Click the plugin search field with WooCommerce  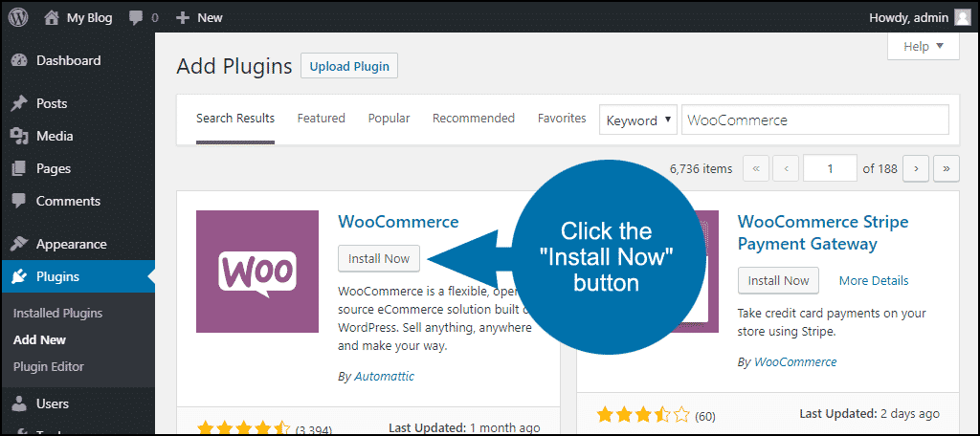(815, 120)
